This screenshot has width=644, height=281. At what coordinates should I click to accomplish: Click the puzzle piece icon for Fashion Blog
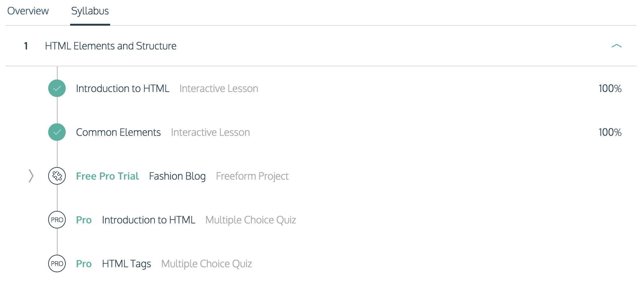coord(57,176)
